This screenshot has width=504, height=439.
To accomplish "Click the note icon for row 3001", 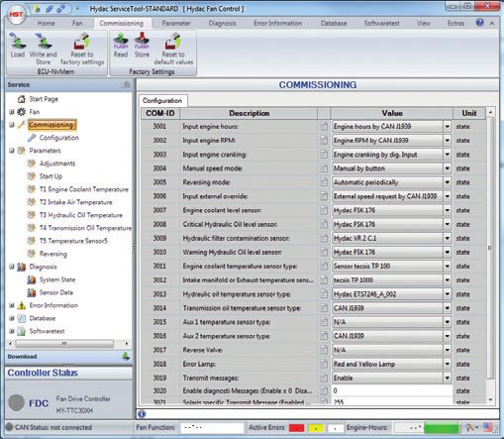I will 324,126.
